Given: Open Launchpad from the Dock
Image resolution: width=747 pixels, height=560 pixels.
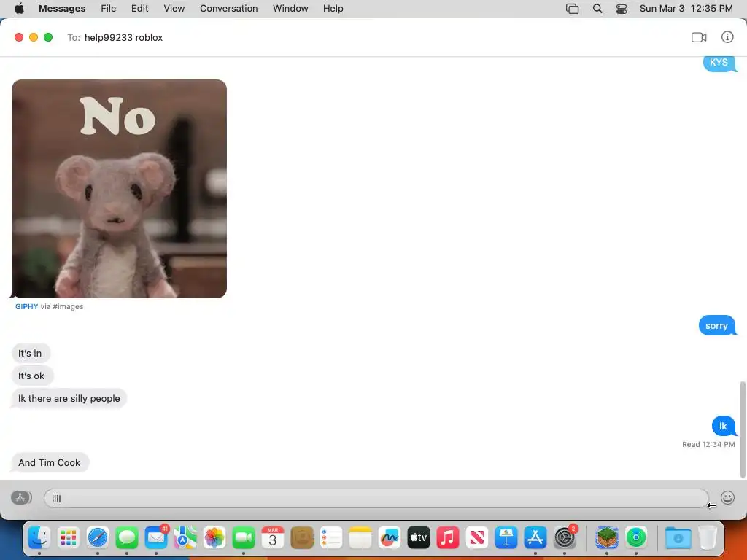Looking at the screenshot, I should 69,537.
